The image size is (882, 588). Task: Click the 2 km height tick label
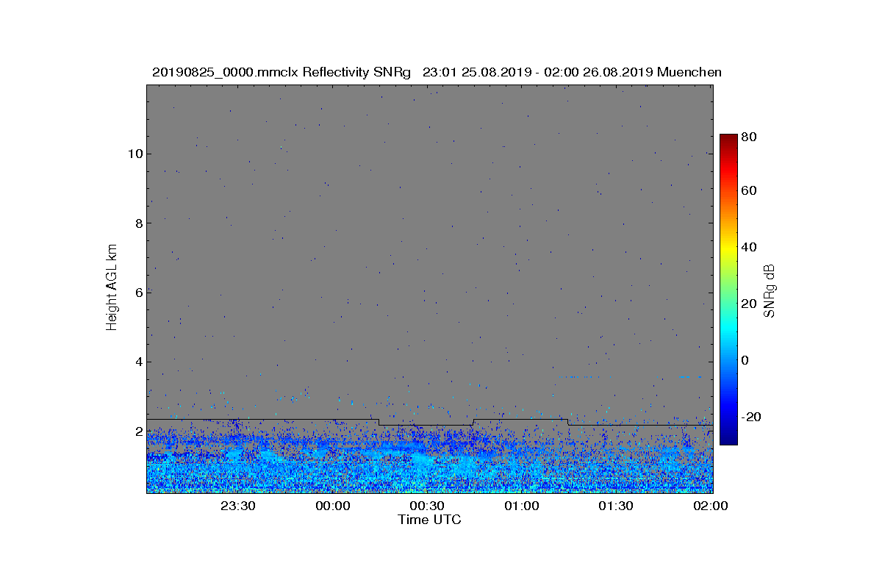pos(138,431)
